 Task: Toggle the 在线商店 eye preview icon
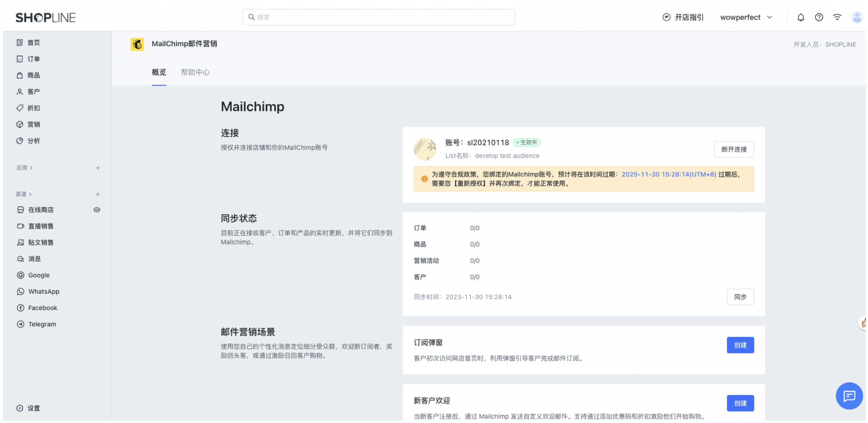point(97,210)
